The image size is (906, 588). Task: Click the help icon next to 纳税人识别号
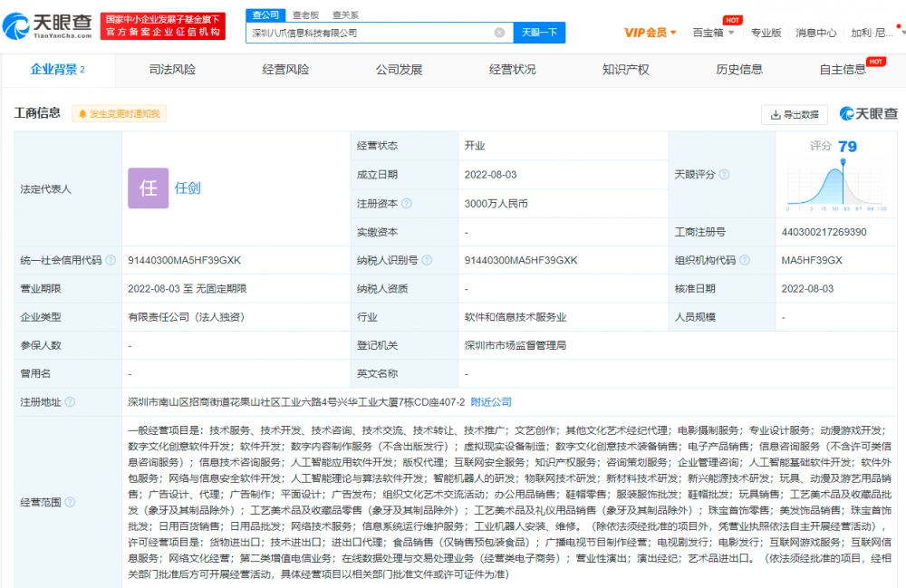point(427,260)
